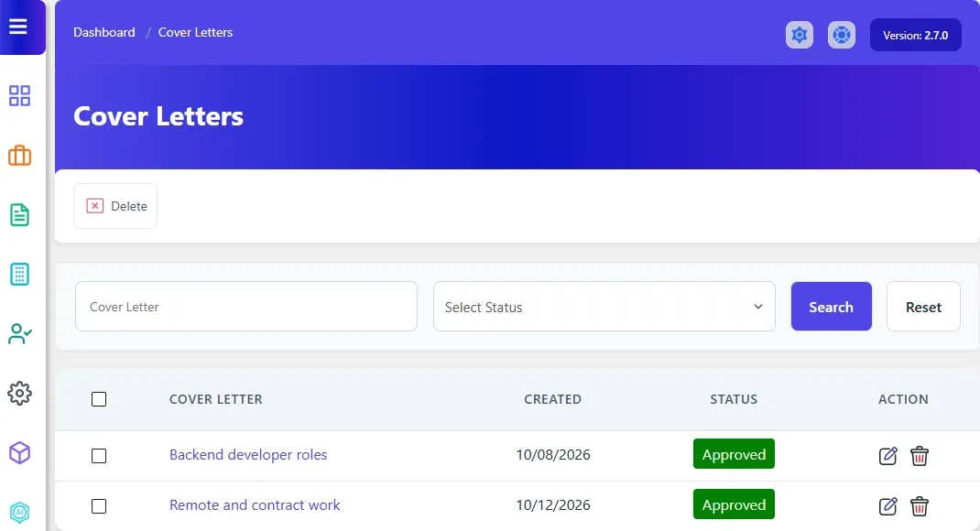Expand the Select Status dropdown

tap(604, 307)
